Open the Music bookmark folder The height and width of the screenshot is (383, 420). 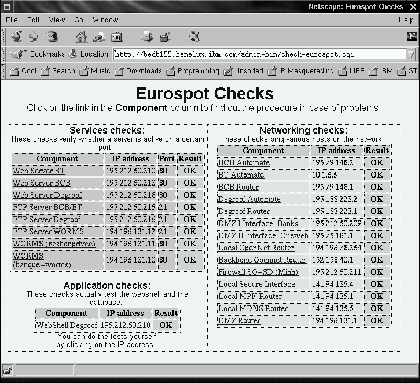[x=95, y=71]
